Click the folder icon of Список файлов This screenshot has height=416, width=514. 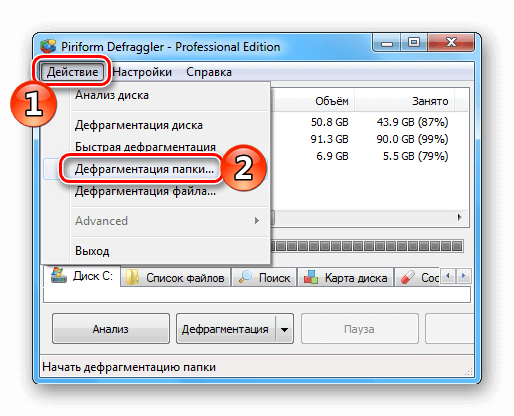pyautogui.click(x=132, y=277)
